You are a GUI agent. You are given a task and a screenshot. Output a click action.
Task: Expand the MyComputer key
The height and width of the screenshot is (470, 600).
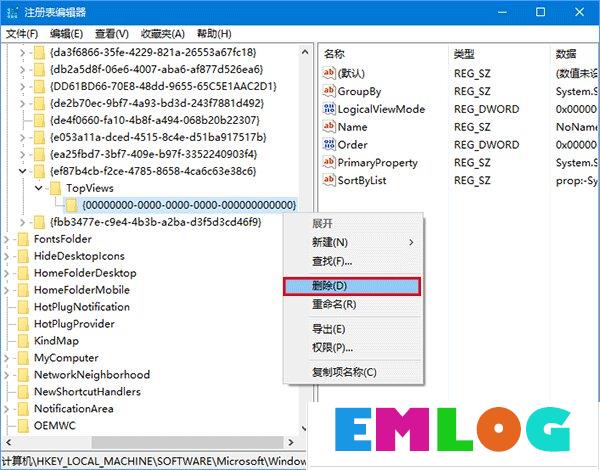[x=7, y=358]
